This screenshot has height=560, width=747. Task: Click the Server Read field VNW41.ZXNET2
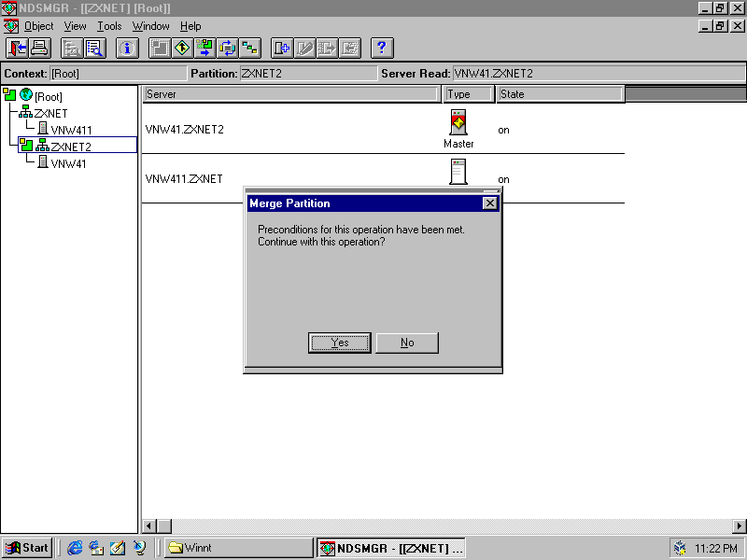tap(599, 74)
